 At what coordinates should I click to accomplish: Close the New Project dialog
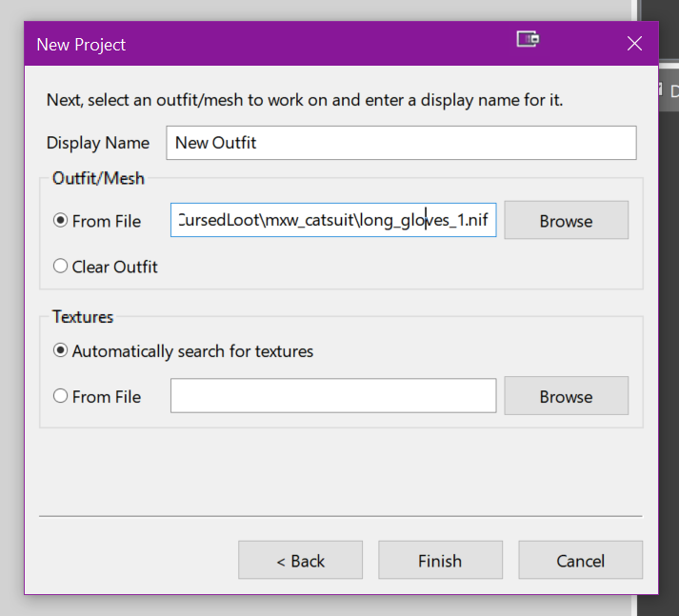click(x=634, y=43)
